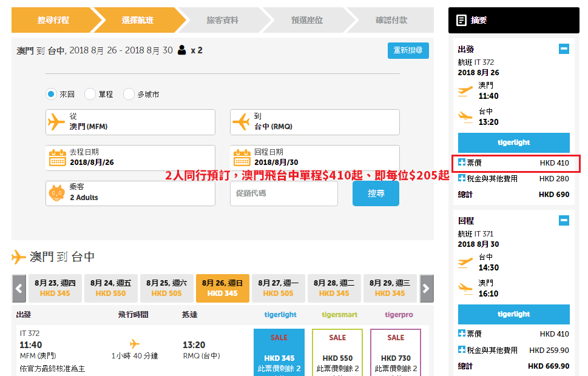Expand 票價 HKD 410 under 出發
Screen dimensions: 588x376
pyautogui.click(x=462, y=163)
